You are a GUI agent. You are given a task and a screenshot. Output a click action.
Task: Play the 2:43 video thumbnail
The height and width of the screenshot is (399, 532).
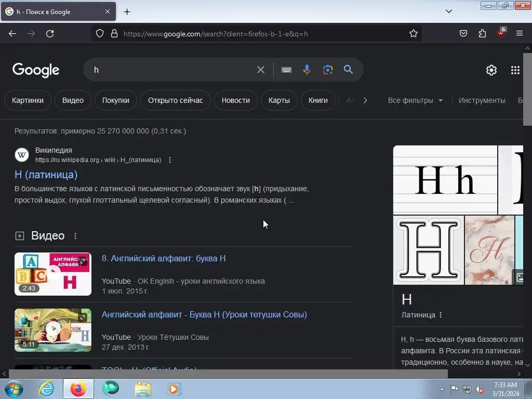coord(53,274)
